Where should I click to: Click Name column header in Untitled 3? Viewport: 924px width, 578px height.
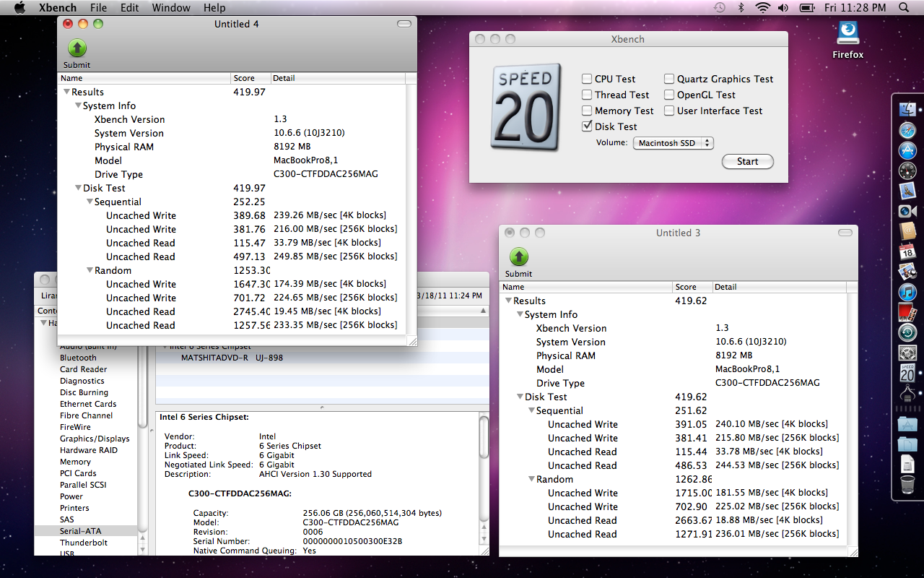(x=585, y=287)
